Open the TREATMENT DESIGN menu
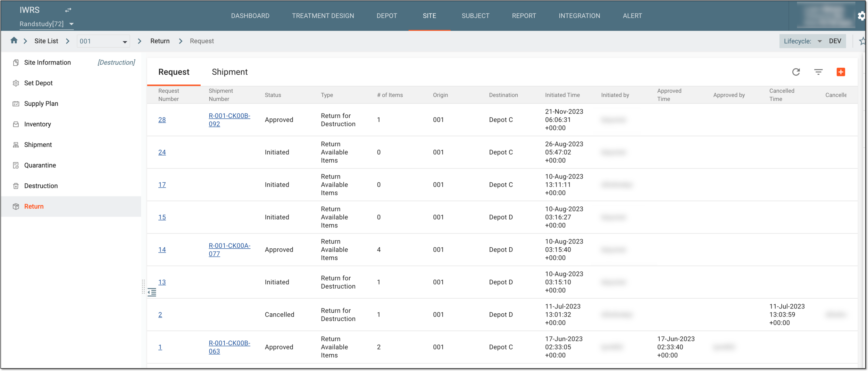This screenshot has width=868, height=371. (323, 16)
